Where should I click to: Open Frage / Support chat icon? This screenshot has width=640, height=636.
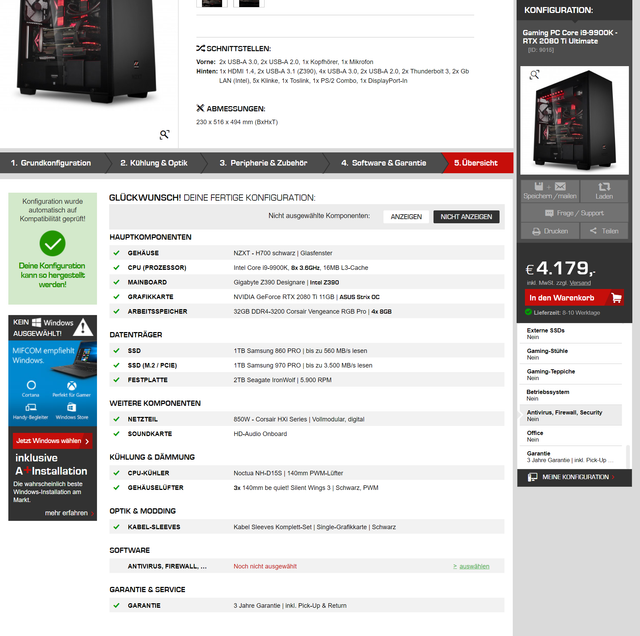[549, 213]
